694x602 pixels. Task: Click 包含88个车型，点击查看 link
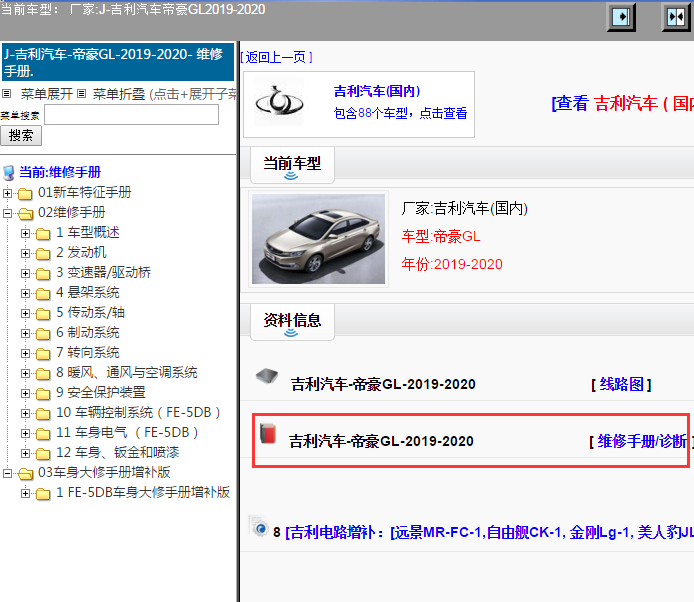[400, 113]
